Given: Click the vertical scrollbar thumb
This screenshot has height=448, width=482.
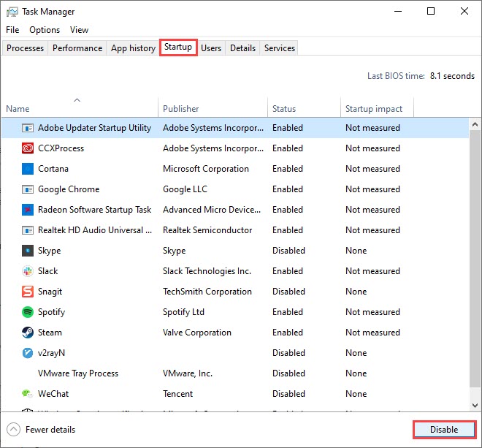Looking at the screenshot, I should pyautogui.click(x=475, y=259).
